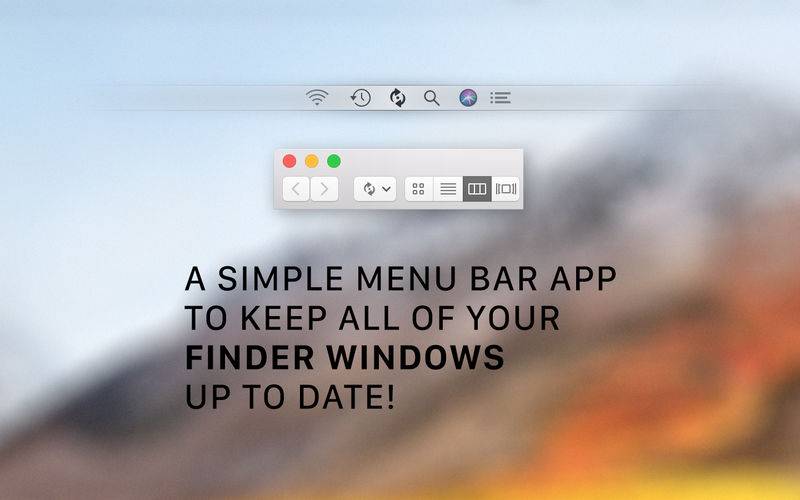This screenshot has width=800, height=500.
Task: Switch Finder to list view
Action: 448,189
